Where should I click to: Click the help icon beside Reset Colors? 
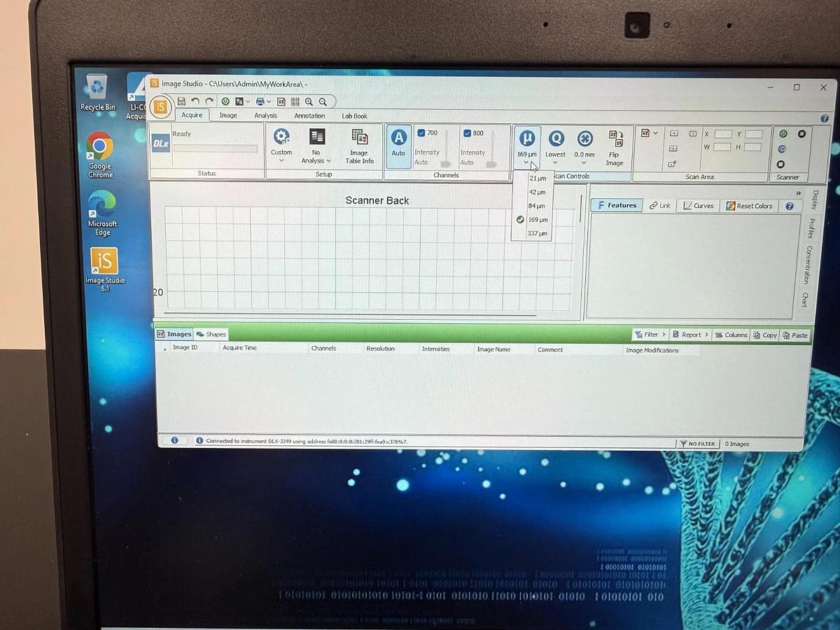coord(790,206)
